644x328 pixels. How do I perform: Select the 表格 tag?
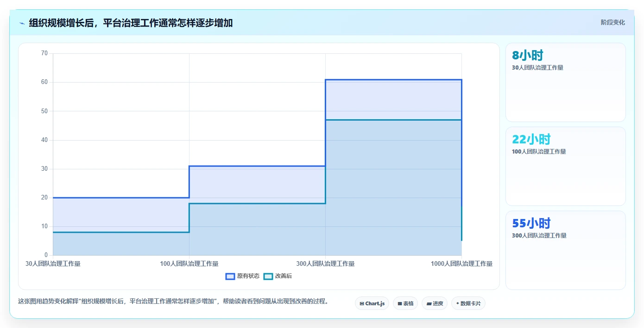tap(405, 303)
